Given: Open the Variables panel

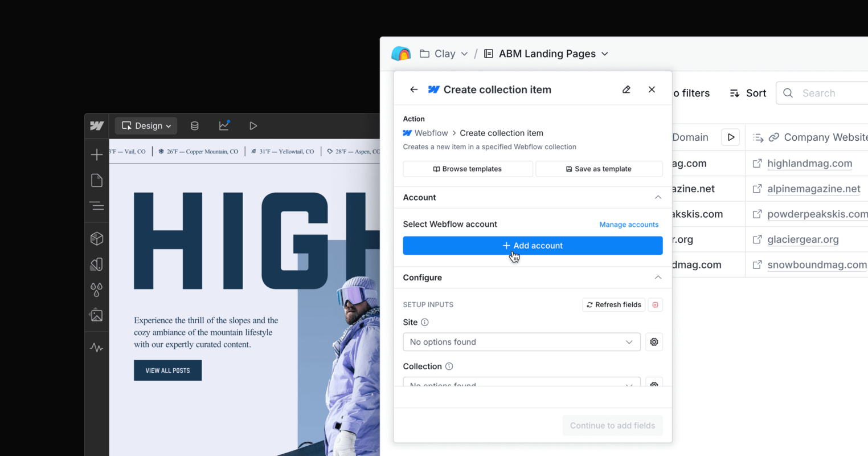Looking at the screenshot, I should pos(97,290).
